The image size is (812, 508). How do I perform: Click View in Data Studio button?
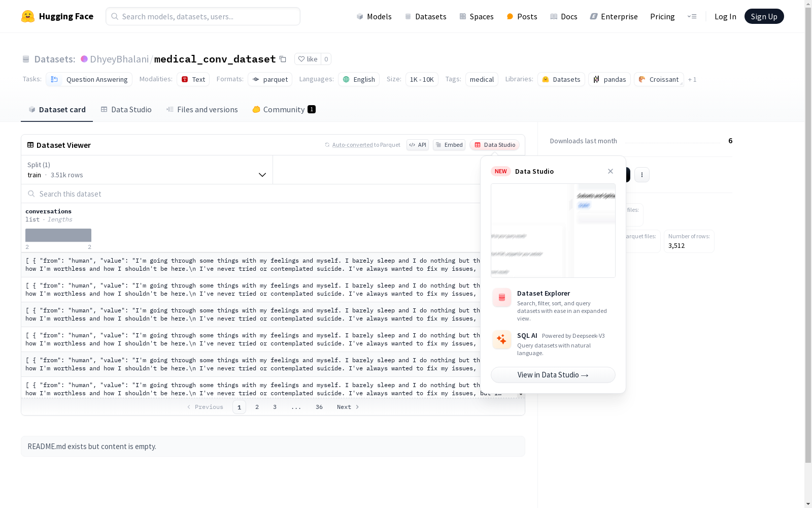coord(553,375)
